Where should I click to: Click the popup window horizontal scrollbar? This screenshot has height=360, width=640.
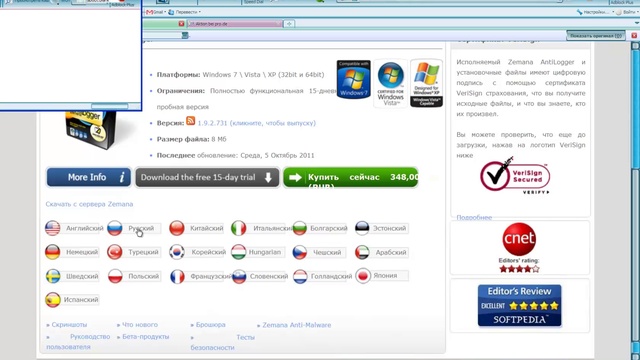click(109, 106)
